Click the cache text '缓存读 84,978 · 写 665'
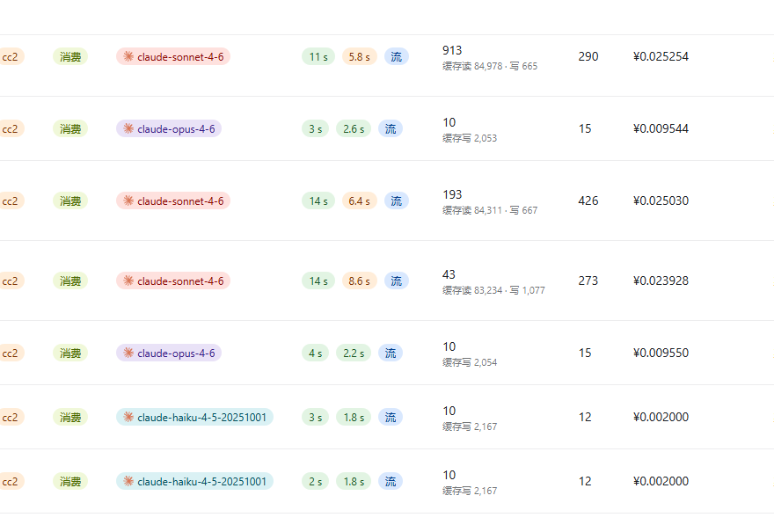The image size is (774, 532). click(x=490, y=66)
